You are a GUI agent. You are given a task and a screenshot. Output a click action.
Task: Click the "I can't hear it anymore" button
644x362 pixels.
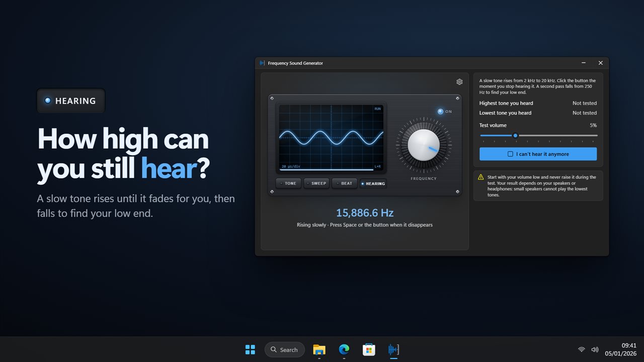point(538,154)
